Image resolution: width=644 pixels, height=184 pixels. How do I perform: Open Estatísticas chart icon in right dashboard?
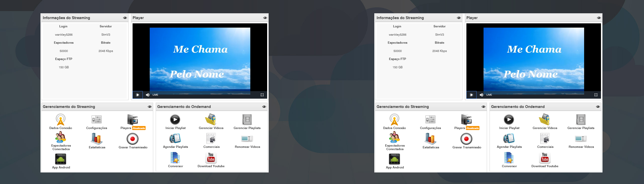[430, 139]
